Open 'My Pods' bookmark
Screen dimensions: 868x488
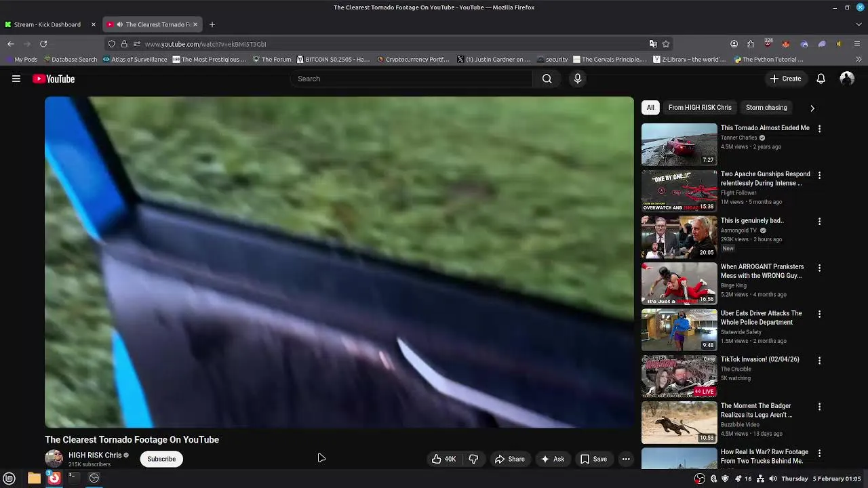21,60
